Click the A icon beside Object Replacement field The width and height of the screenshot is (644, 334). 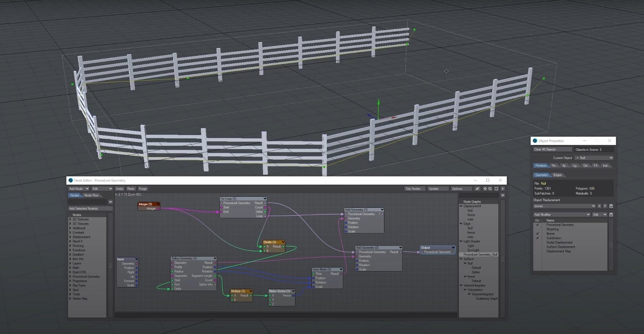click(599, 206)
